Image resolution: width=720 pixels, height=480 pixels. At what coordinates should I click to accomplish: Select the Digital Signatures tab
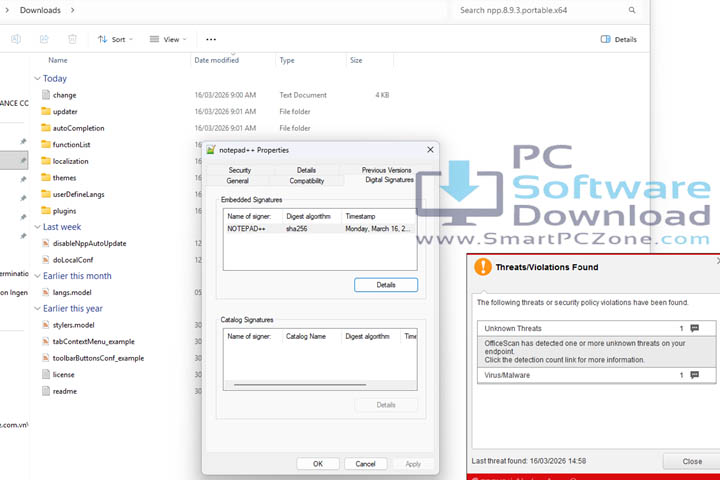(389, 180)
